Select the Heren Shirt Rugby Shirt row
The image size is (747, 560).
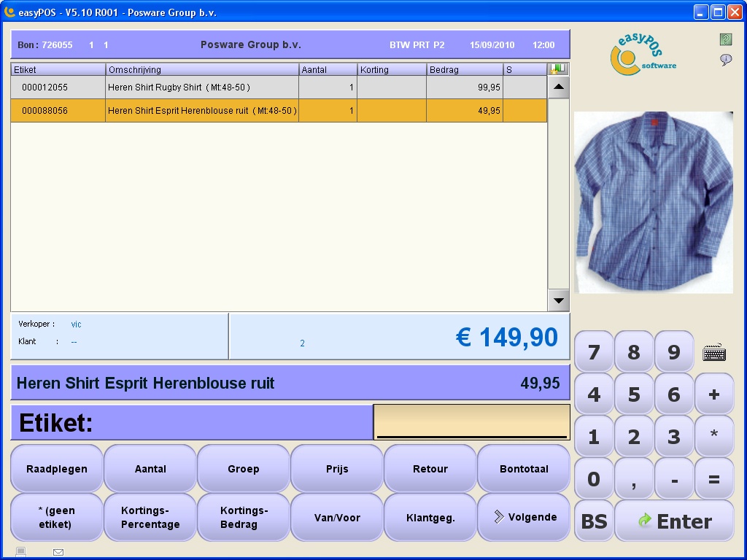pos(279,87)
